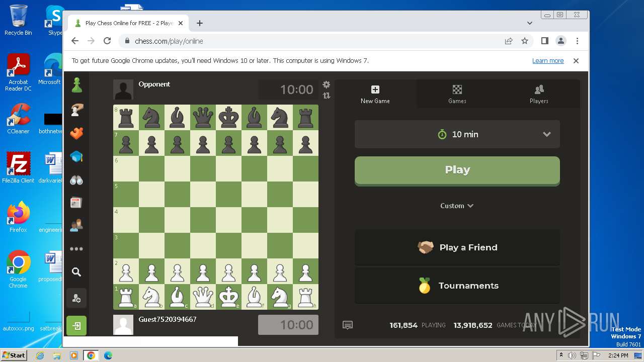Click the sign-up add-user sidebar button

[x=76, y=299]
